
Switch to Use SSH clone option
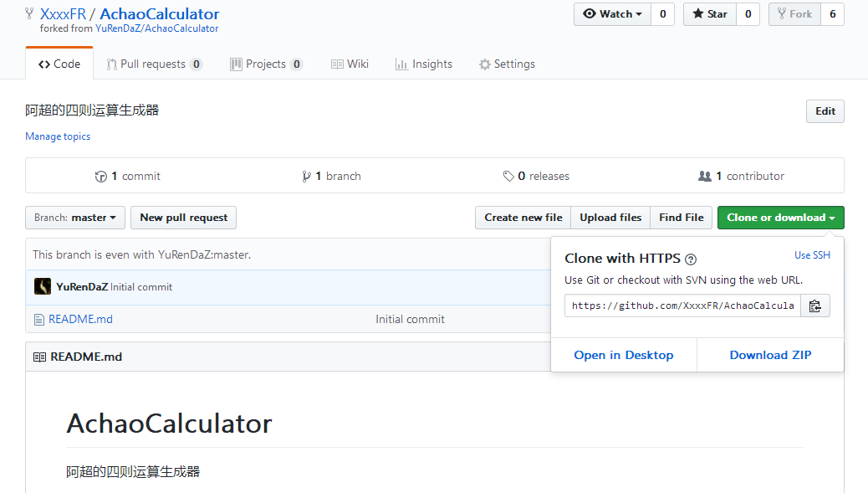pyautogui.click(x=812, y=254)
